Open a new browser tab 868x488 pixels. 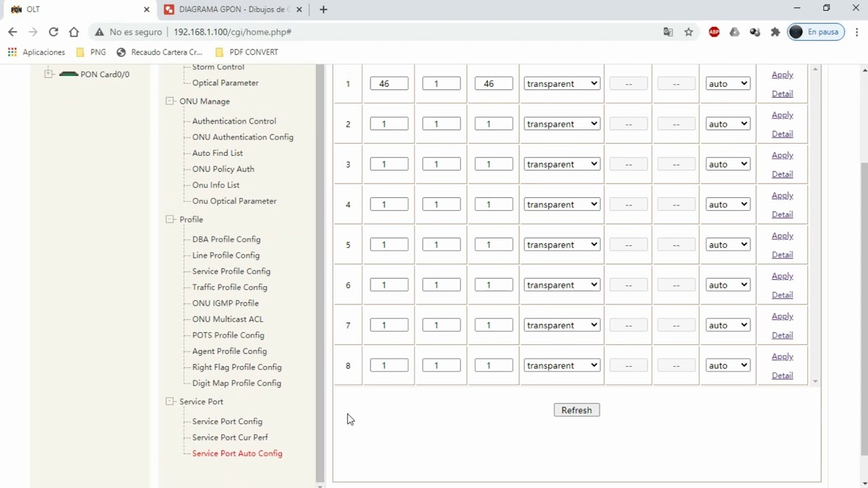[323, 9]
